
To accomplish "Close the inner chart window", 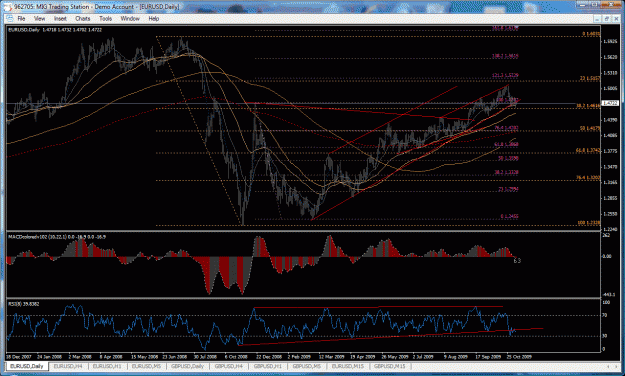I will (x=616, y=19).
